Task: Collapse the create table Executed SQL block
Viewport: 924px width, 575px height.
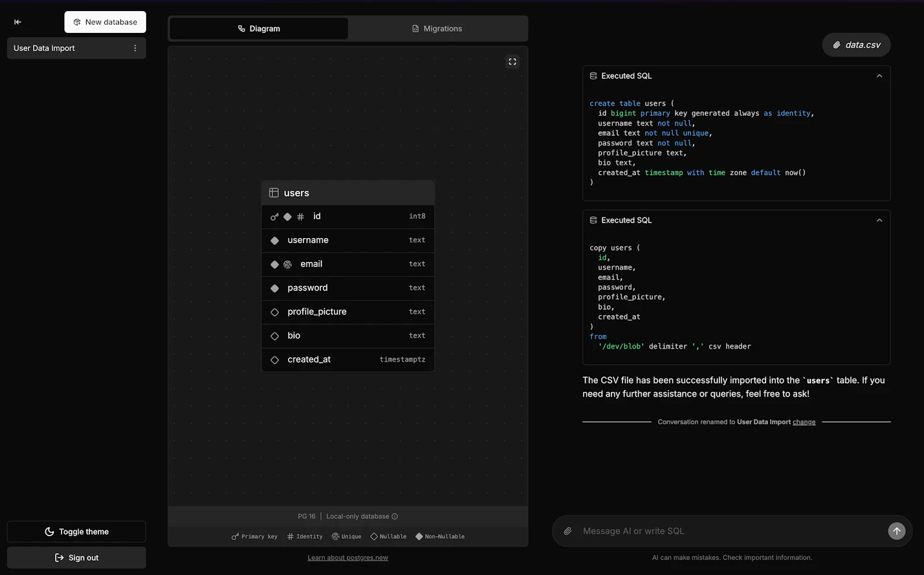Action: point(879,76)
